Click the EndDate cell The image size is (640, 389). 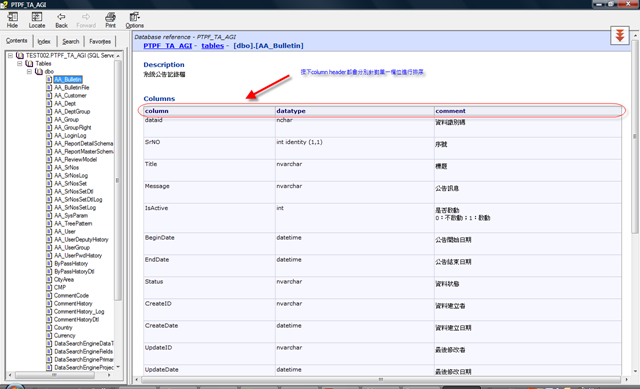click(x=209, y=266)
